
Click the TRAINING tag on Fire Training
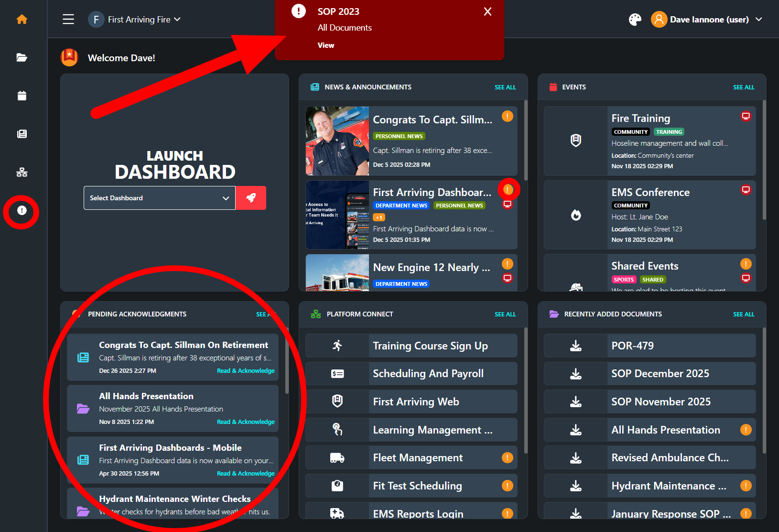click(x=669, y=132)
